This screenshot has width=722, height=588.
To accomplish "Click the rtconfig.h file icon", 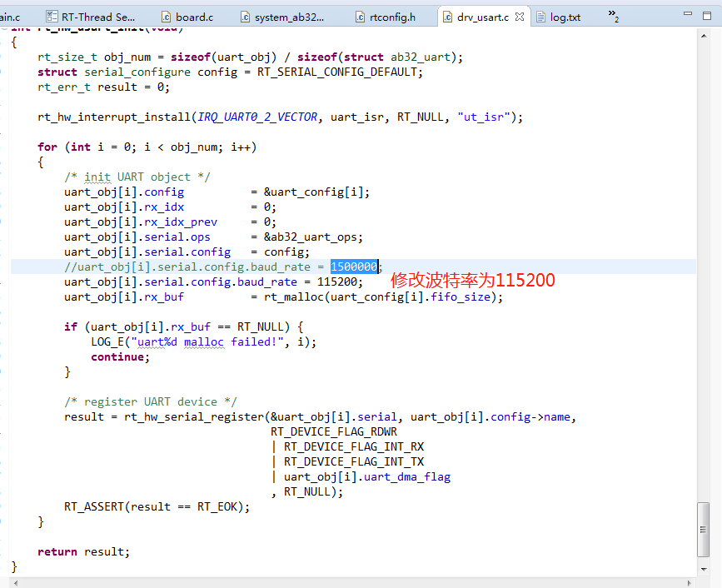I will click(x=360, y=17).
